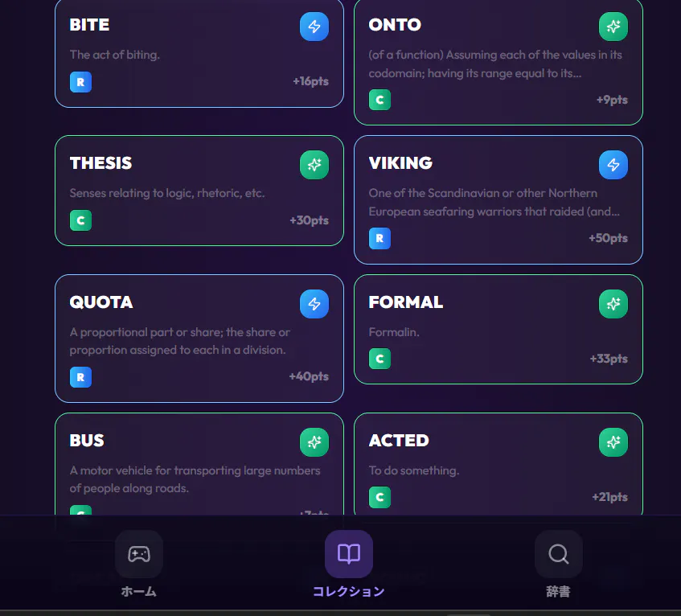The width and height of the screenshot is (681, 616).
Task: Select the QUOTA word card definition text
Action: pos(179,341)
